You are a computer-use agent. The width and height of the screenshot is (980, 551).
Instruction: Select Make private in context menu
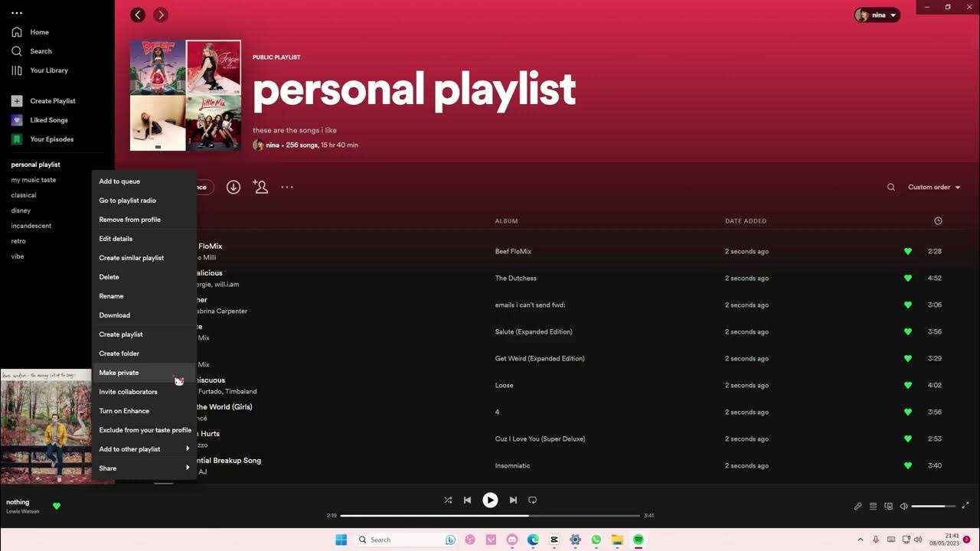pyautogui.click(x=144, y=373)
